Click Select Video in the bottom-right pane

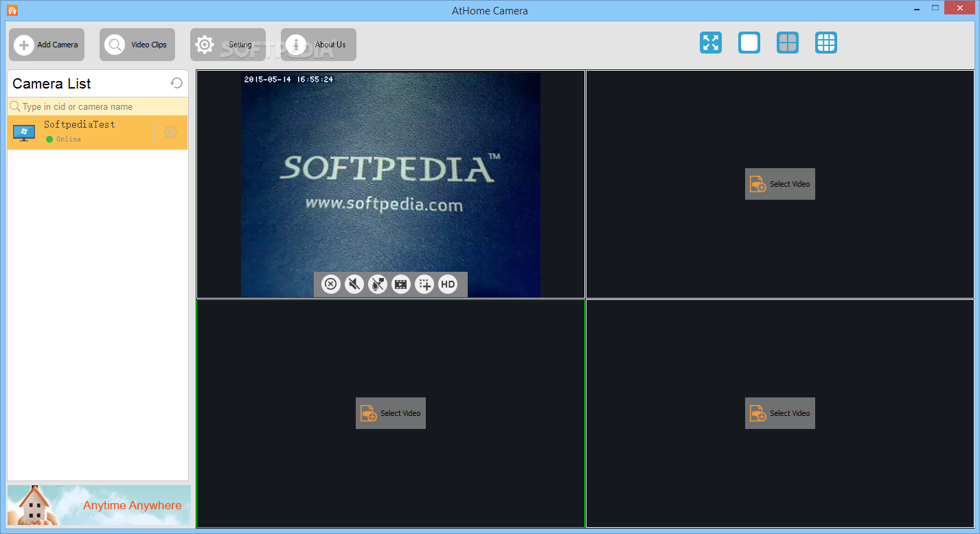tap(780, 413)
